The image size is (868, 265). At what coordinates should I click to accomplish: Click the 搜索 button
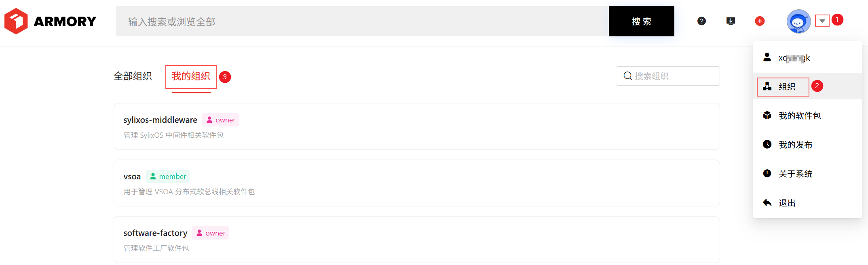641,21
